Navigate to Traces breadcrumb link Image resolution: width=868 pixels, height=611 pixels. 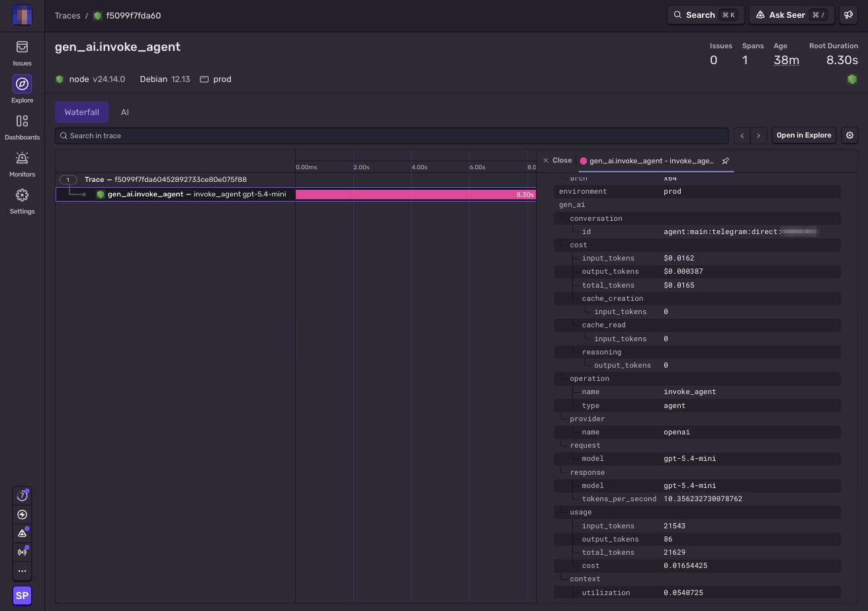click(x=67, y=15)
